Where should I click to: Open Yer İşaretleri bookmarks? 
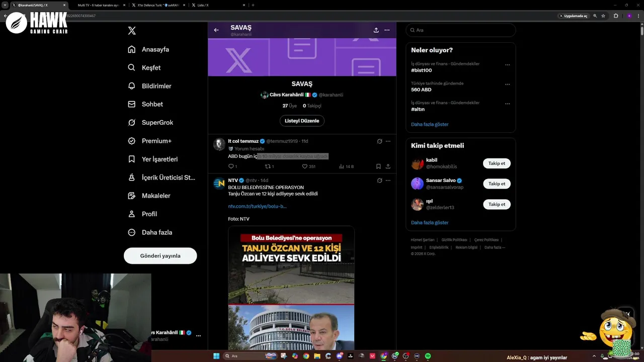pyautogui.click(x=153, y=159)
